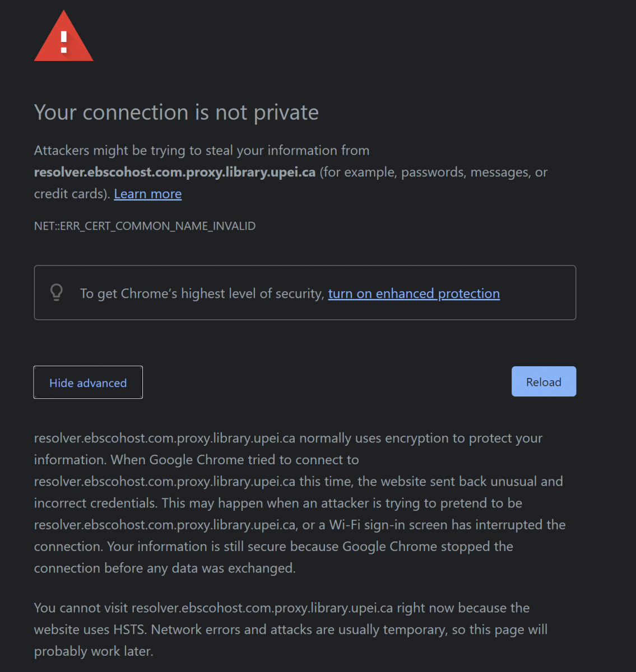Open the Learn more link
The image size is (636, 672).
147,194
